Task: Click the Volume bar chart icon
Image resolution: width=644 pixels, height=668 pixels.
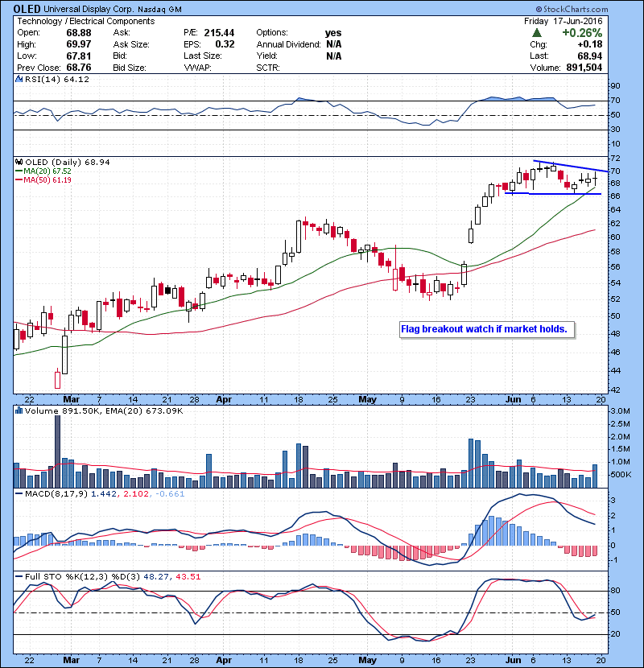Action: point(19,411)
